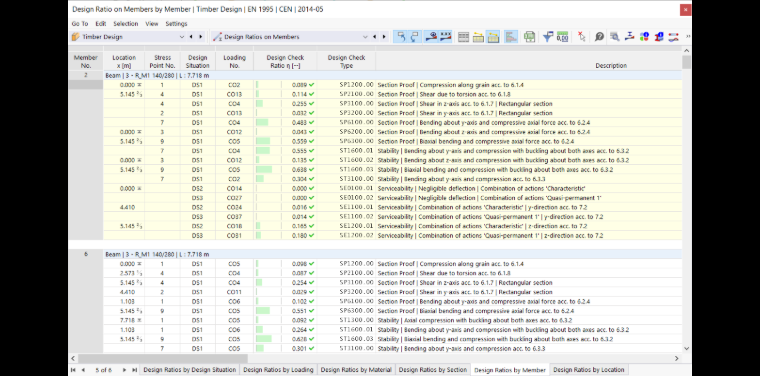This screenshot has width=760, height=376.
Task: Click the red section info icon
Action: [x=659, y=37]
